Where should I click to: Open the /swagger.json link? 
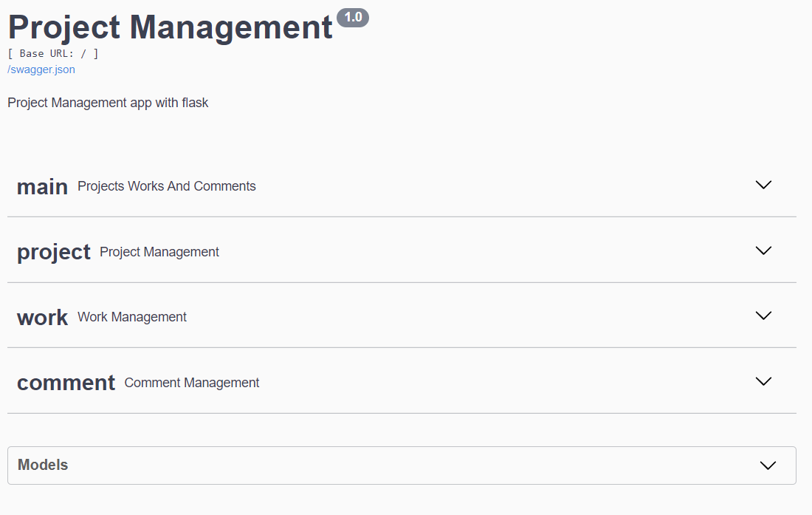[41, 69]
